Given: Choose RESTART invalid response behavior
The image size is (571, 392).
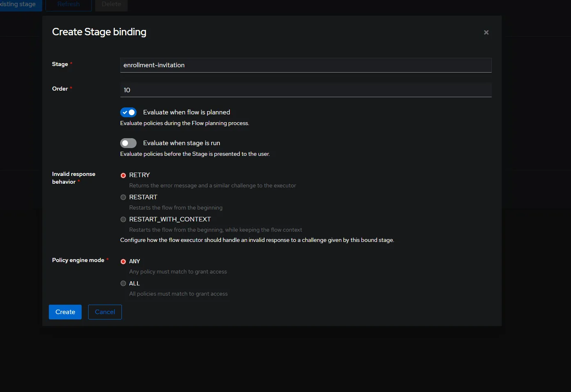Looking at the screenshot, I should (x=123, y=197).
